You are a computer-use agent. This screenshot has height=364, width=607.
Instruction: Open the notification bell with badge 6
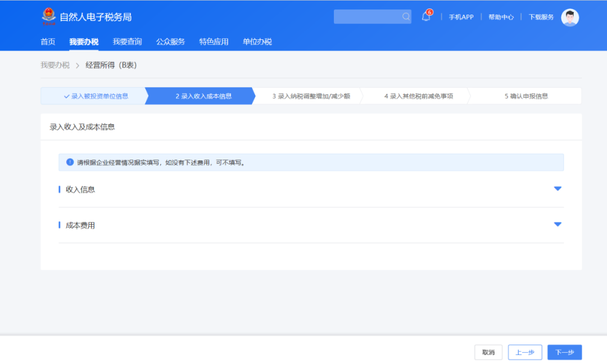coord(425,16)
